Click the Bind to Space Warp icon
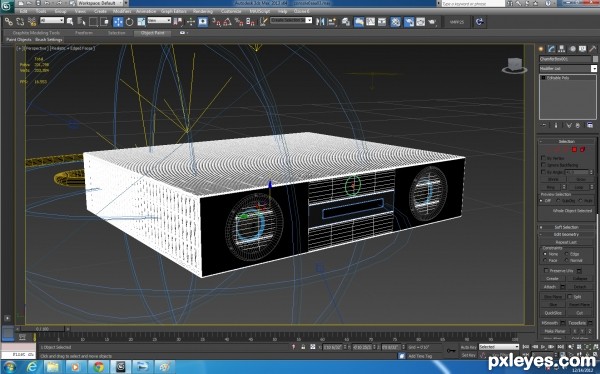This screenshot has width=600, height=374. 32,22
